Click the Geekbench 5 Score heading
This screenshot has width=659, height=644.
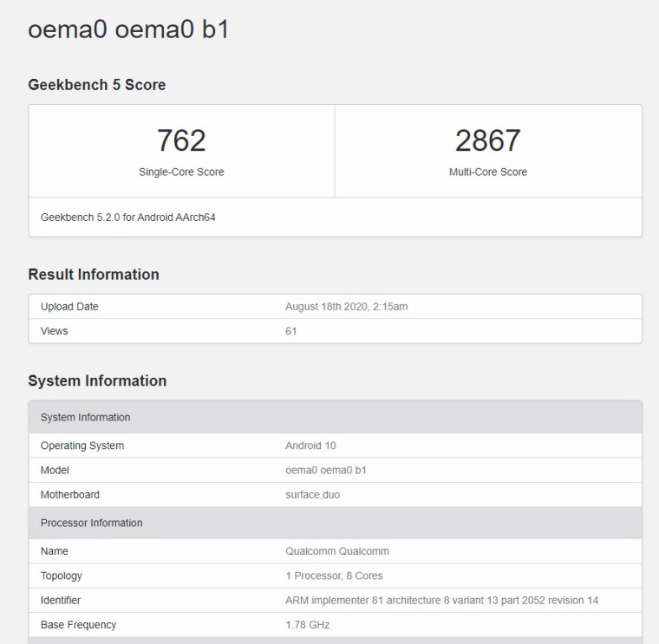click(x=97, y=85)
